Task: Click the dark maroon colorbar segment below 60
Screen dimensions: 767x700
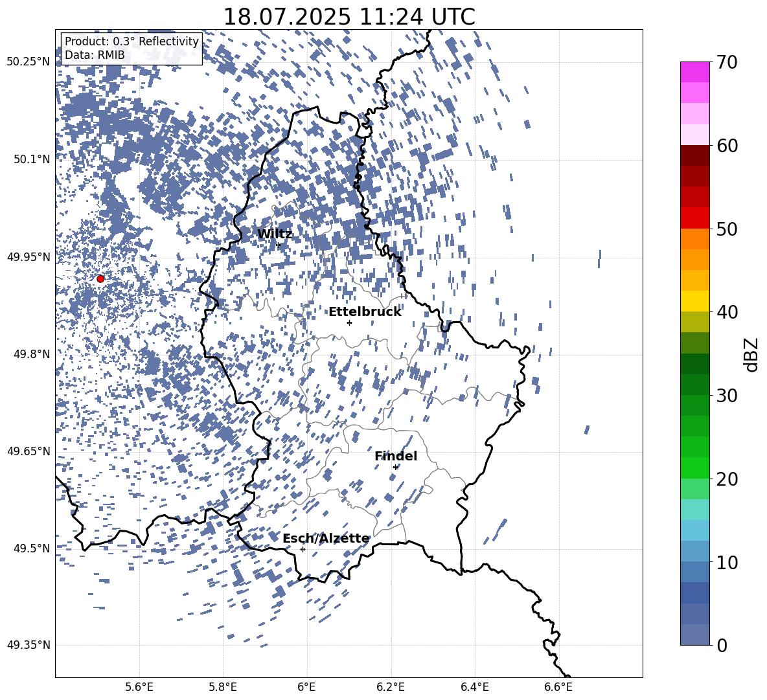Action: (695, 155)
